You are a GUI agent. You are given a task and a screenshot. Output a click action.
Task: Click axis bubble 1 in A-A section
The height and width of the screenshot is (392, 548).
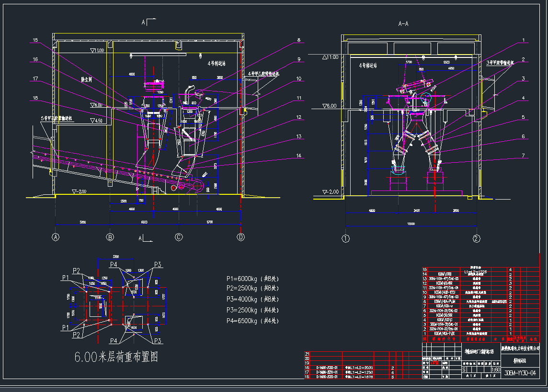(x=346, y=238)
